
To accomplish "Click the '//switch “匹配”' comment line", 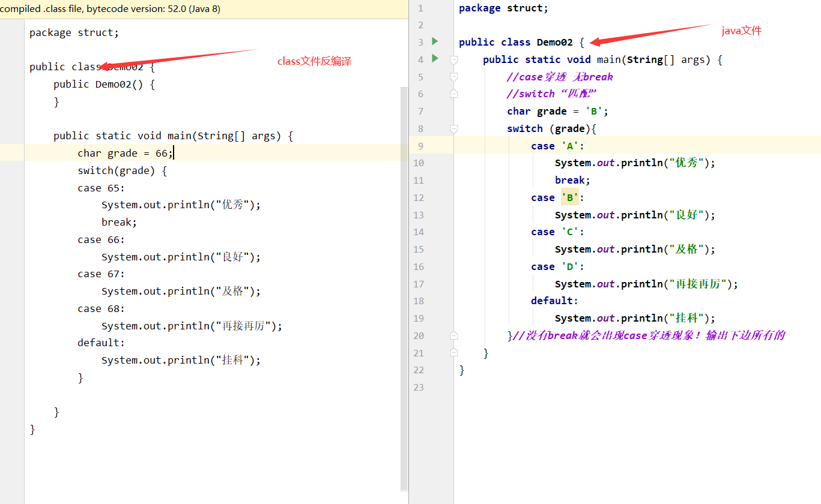I will tap(551, 94).
